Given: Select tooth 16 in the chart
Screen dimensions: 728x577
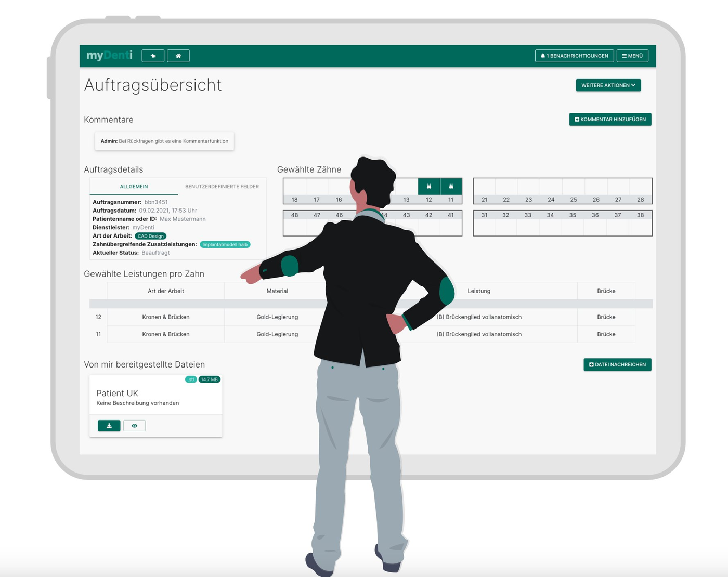Looking at the screenshot, I should 339,191.
